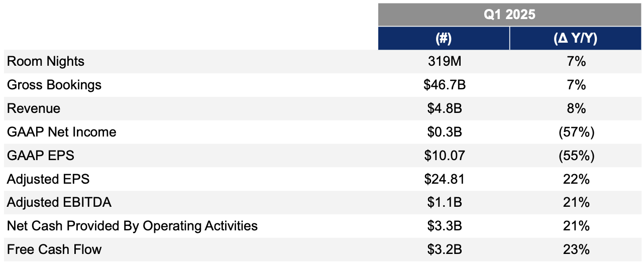Screen dimensions: 644x267
Task: Select the (Δ Y/Y) column header
Action: click(575, 39)
